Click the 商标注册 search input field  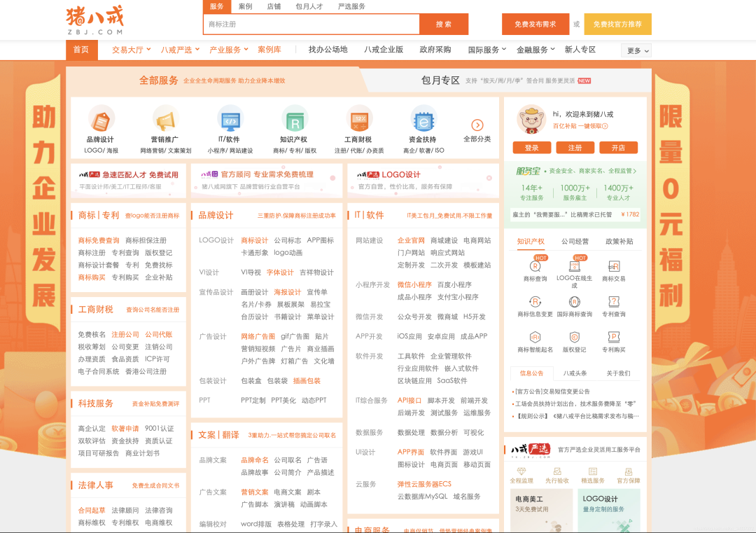pyautogui.click(x=311, y=24)
